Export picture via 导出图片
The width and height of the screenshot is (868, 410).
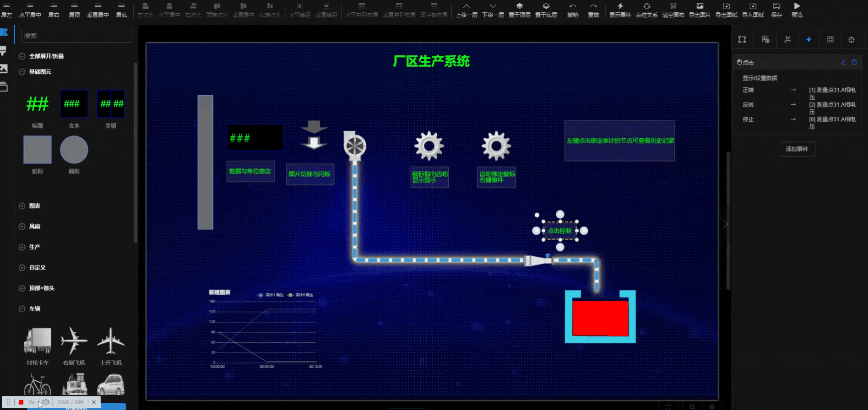point(700,10)
